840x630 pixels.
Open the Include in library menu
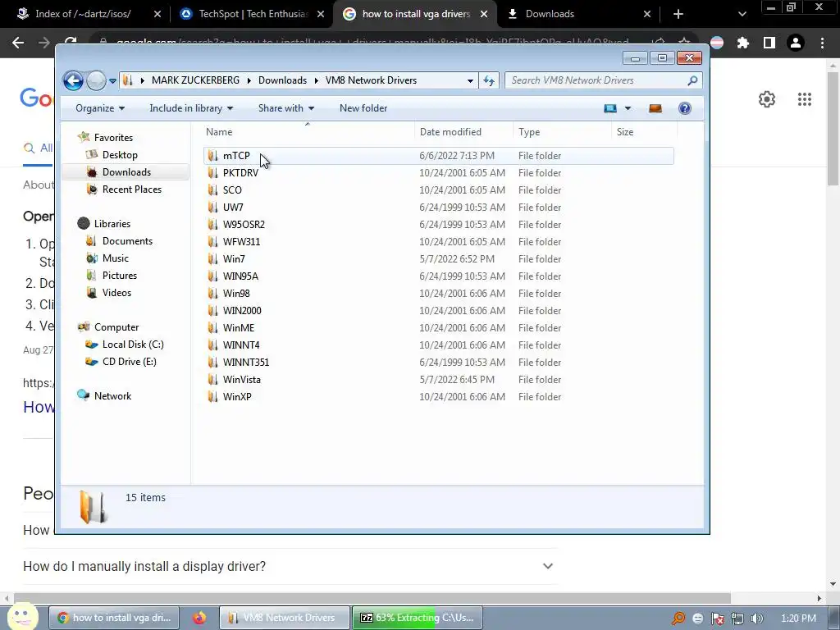(x=190, y=108)
